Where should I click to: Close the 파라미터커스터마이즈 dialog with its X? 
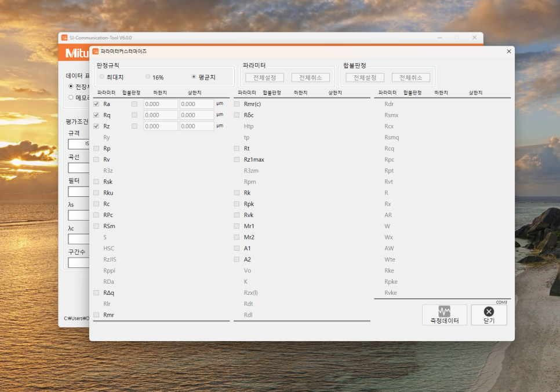point(509,52)
